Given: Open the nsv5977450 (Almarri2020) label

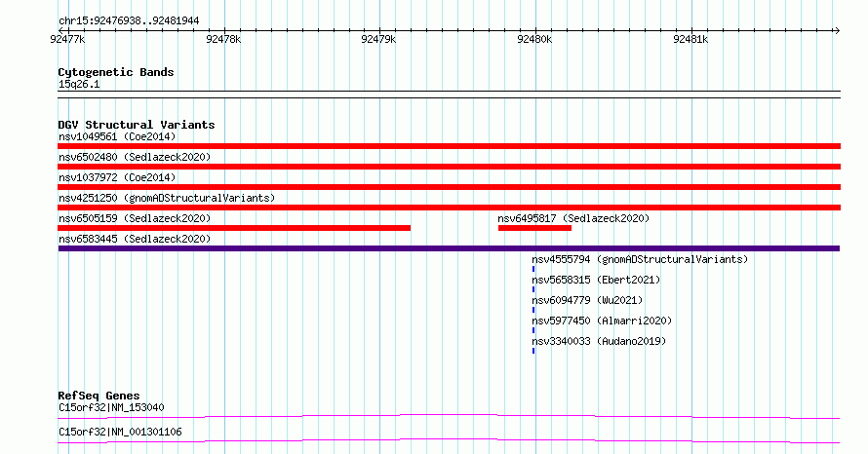Looking at the screenshot, I should (x=602, y=321).
